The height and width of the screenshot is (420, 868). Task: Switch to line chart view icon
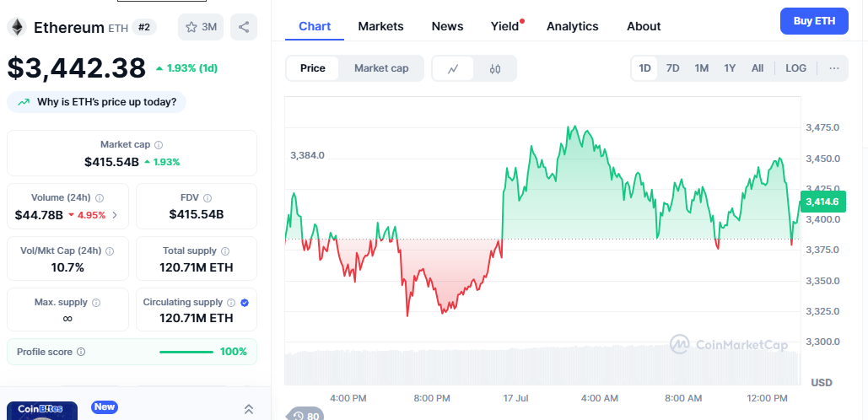(453, 68)
